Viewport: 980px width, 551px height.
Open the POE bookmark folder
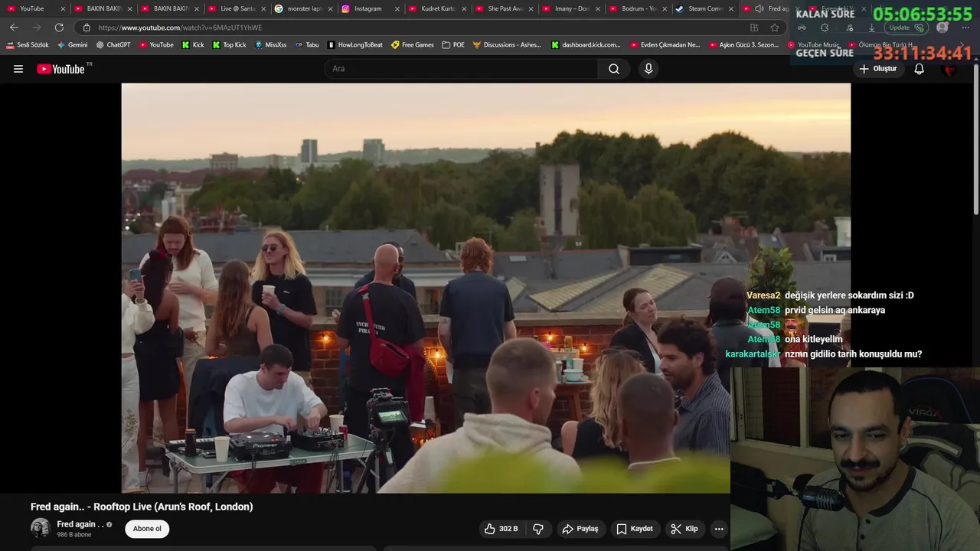(x=453, y=45)
